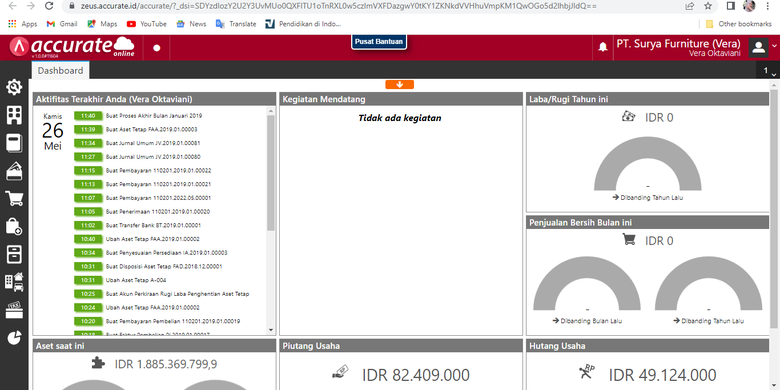
Task: Open activity Buat Jurnal Umum JV.2019.01.00080
Action: point(153,157)
